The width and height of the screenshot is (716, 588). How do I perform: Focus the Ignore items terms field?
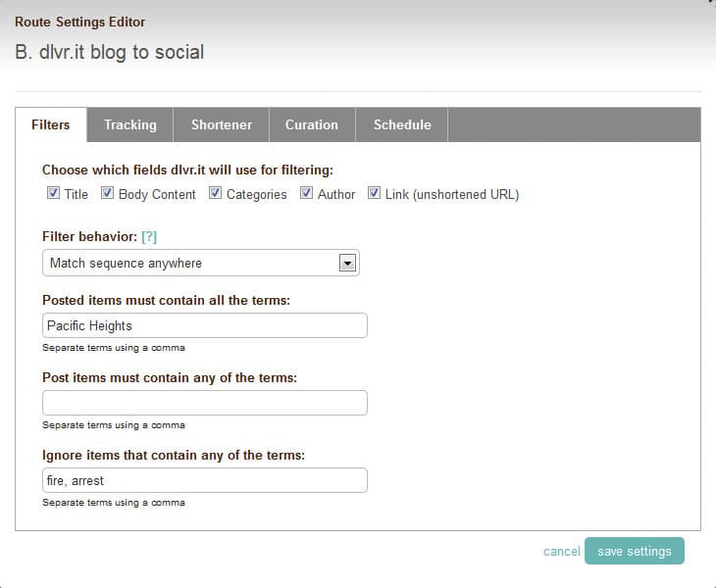(x=205, y=480)
